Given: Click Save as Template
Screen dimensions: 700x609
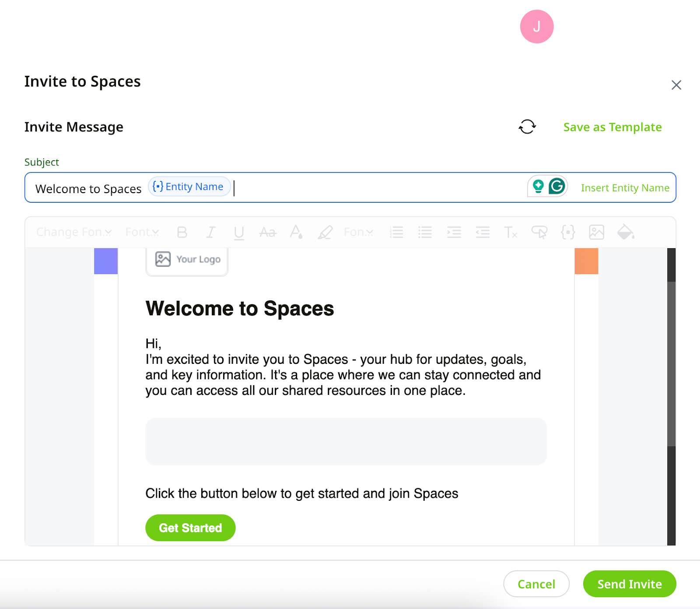Looking at the screenshot, I should click(612, 127).
